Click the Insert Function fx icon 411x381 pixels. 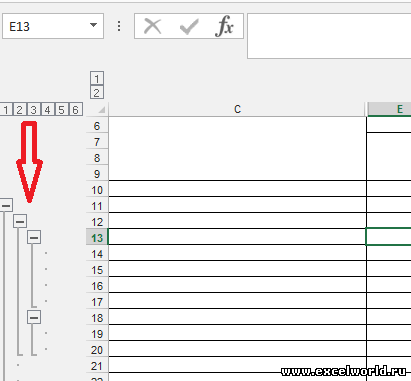click(x=225, y=26)
